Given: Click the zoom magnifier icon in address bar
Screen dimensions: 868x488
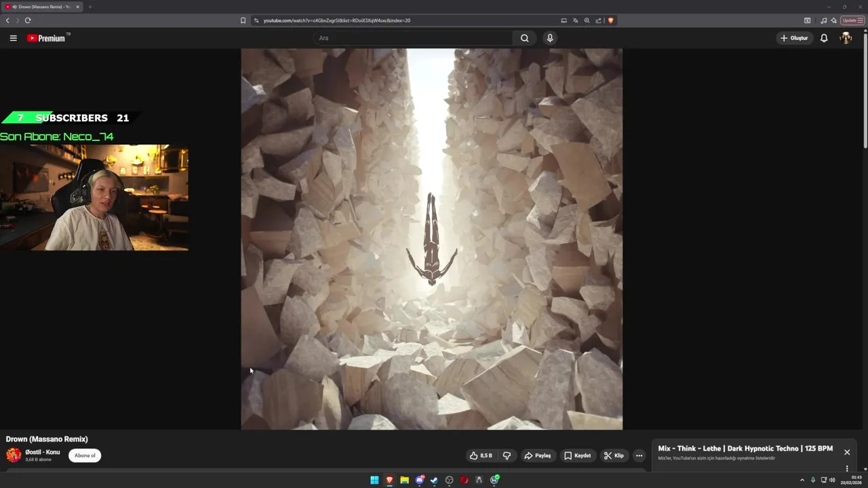Looking at the screenshot, I should (587, 20).
